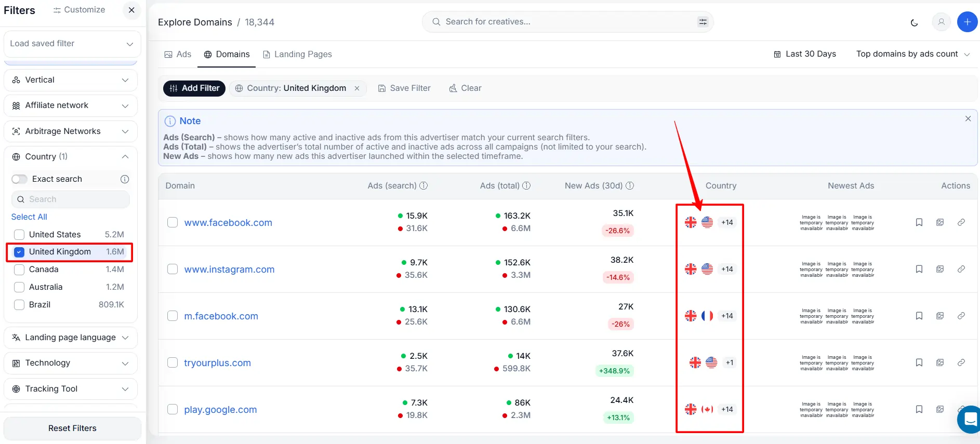This screenshot has width=980, height=444.
Task: Bookmark the play.google.com row
Action: [919, 410]
